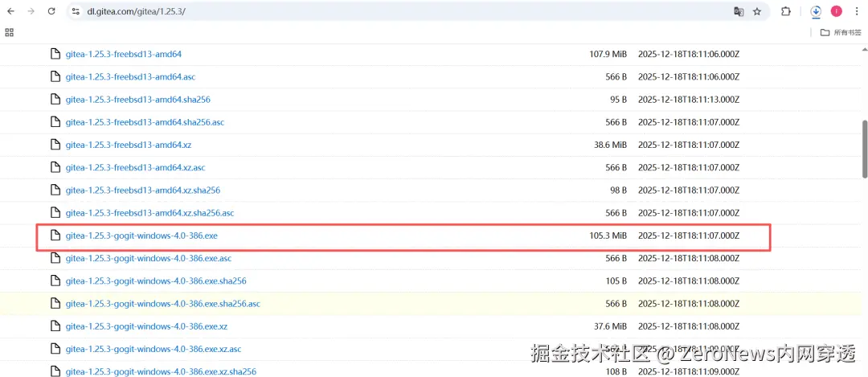
Task: Go back to the previous page
Action: click(x=10, y=11)
